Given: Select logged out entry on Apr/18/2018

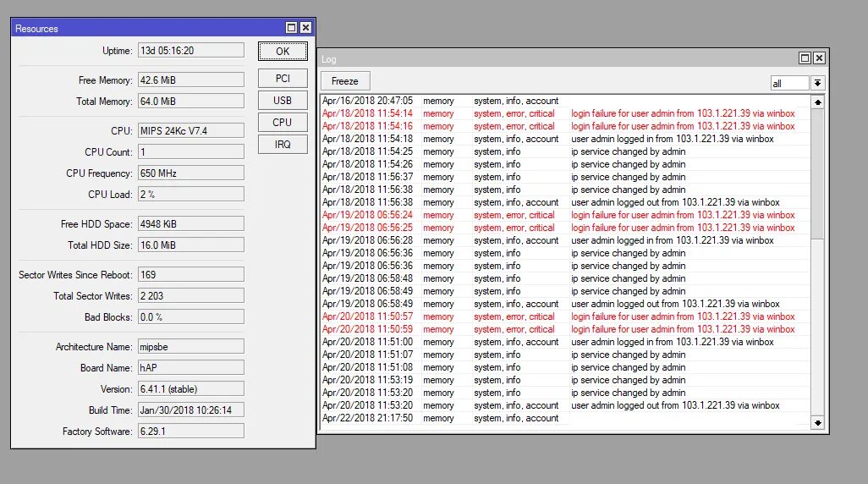Looking at the screenshot, I should (x=566, y=203).
